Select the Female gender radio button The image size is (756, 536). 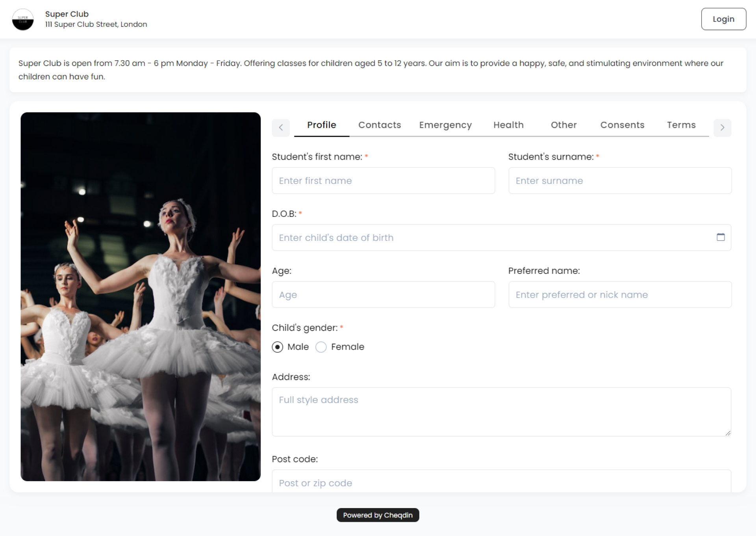(x=321, y=347)
